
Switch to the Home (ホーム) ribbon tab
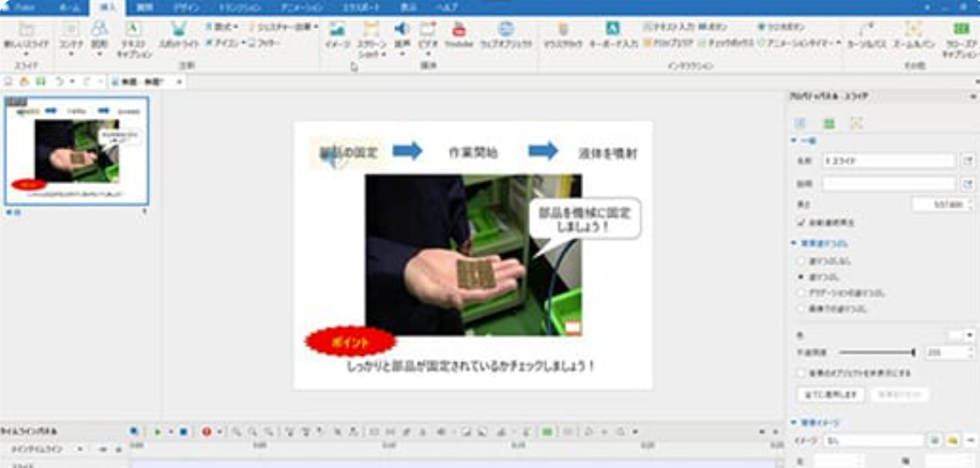69,7
